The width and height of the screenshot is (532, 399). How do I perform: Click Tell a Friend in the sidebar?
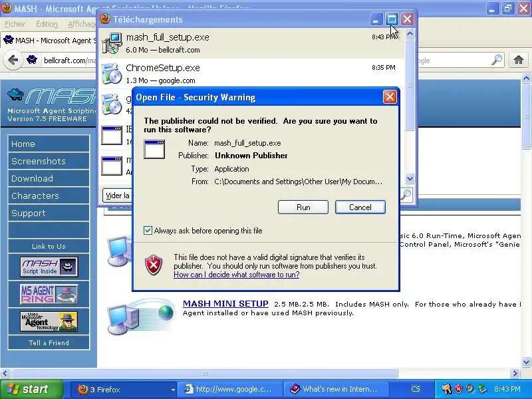tap(49, 342)
